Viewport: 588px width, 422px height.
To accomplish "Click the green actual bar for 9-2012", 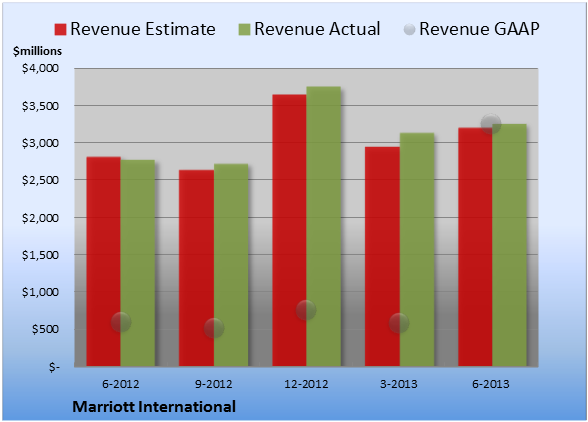I will coord(231,265).
